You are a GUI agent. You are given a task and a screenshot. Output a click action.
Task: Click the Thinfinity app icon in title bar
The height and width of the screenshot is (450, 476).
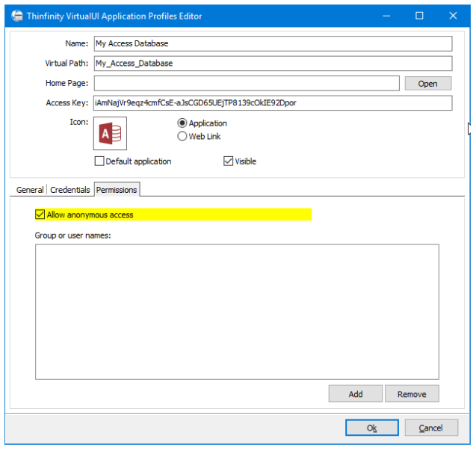tap(17, 16)
